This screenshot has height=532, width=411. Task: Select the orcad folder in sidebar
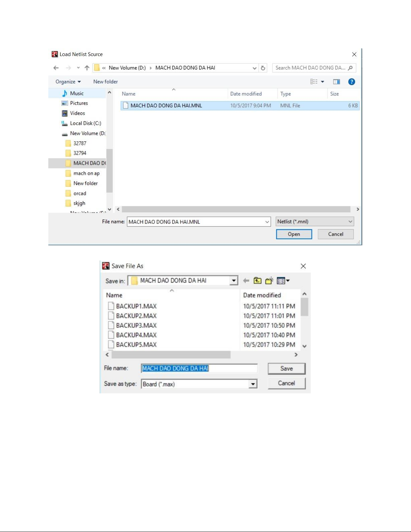coord(80,193)
